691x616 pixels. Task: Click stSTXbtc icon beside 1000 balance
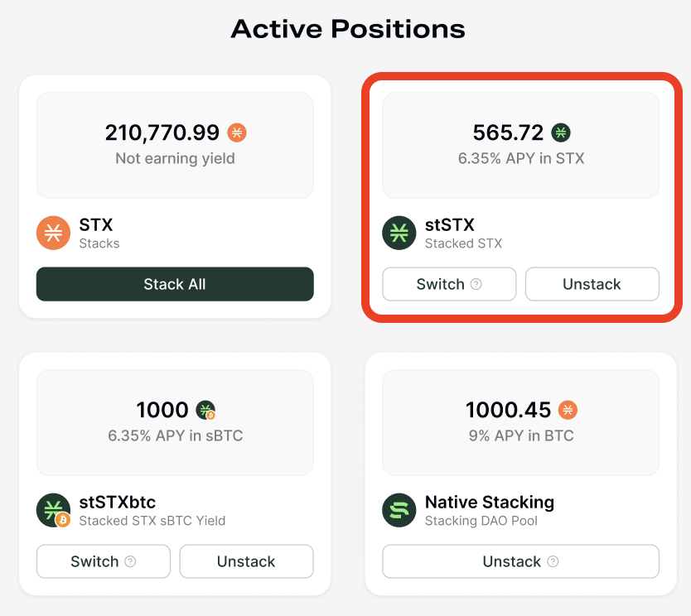(x=205, y=410)
